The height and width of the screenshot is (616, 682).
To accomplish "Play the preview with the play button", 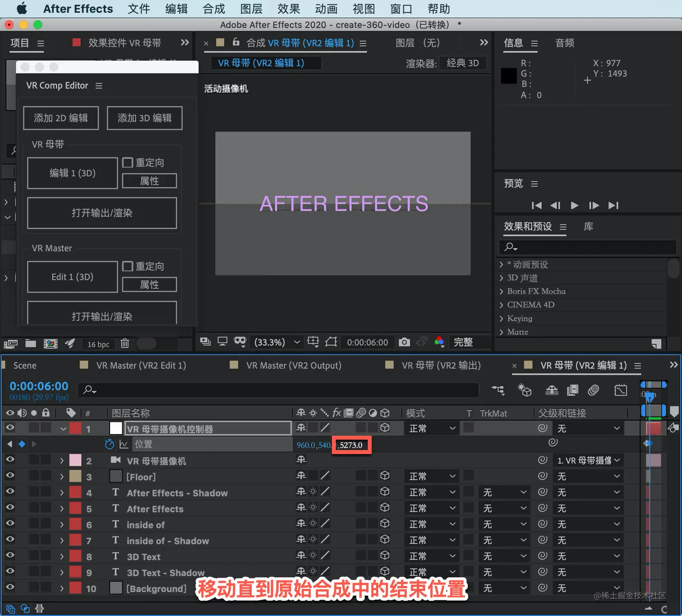I will point(574,205).
